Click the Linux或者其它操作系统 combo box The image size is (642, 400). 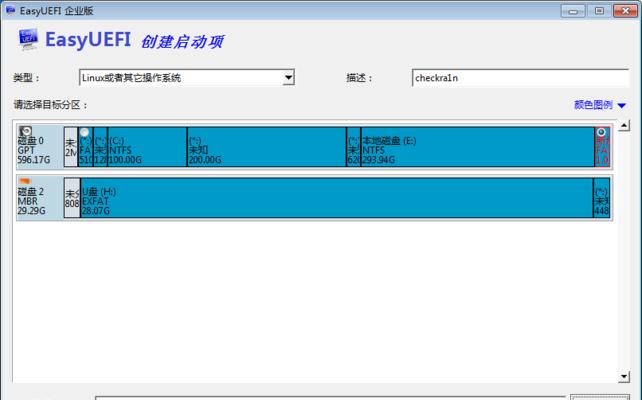[x=187, y=77]
